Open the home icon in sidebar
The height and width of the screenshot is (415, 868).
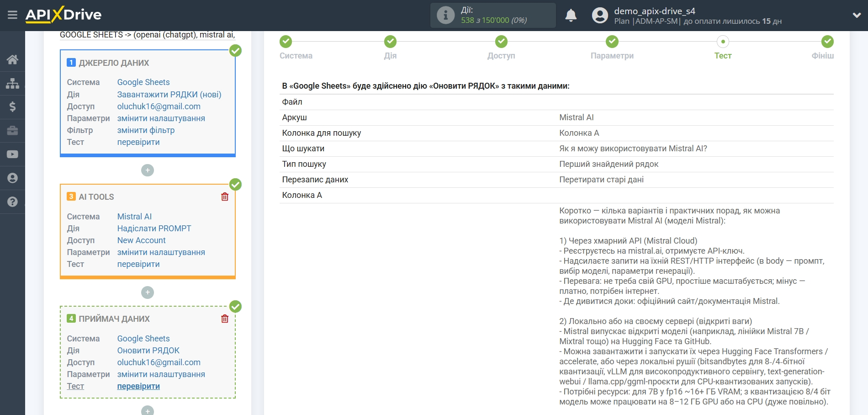tap(12, 59)
